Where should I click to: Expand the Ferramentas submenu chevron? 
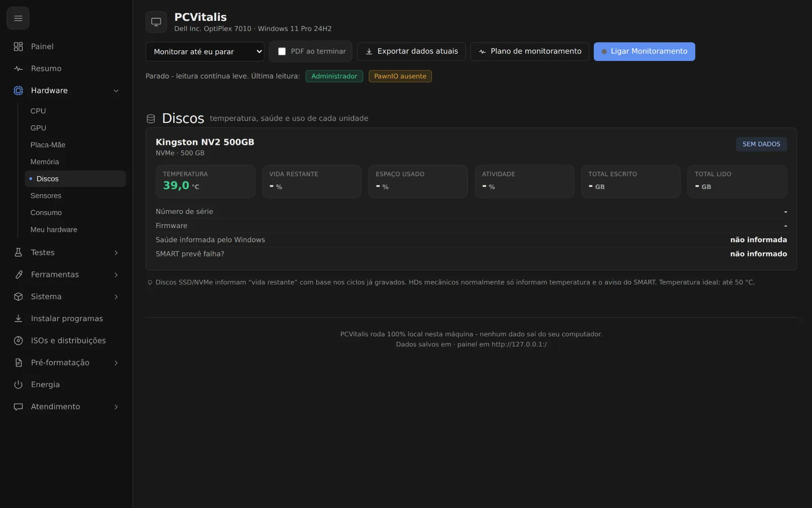tap(116, 275)
